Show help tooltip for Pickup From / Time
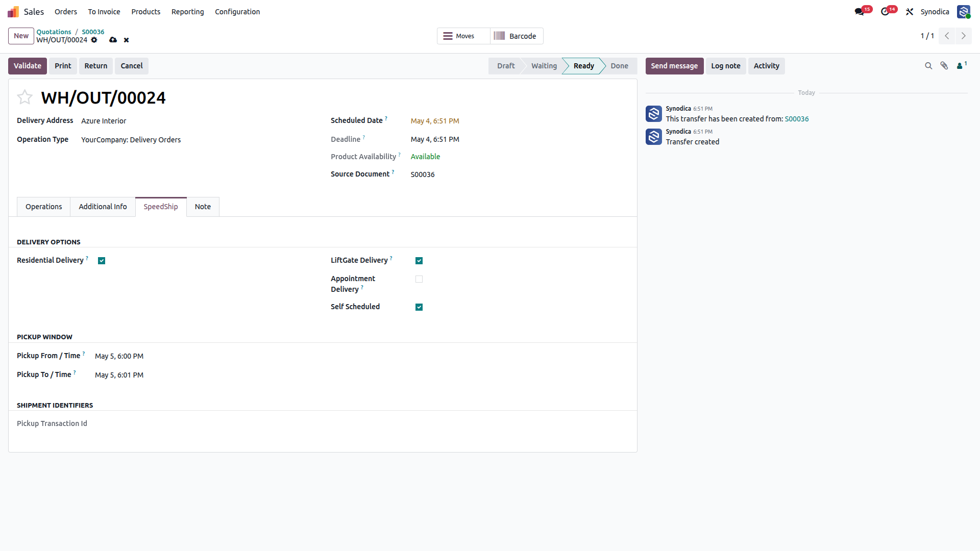This screenshot has height=551, width=980. (x=84, y=354)
